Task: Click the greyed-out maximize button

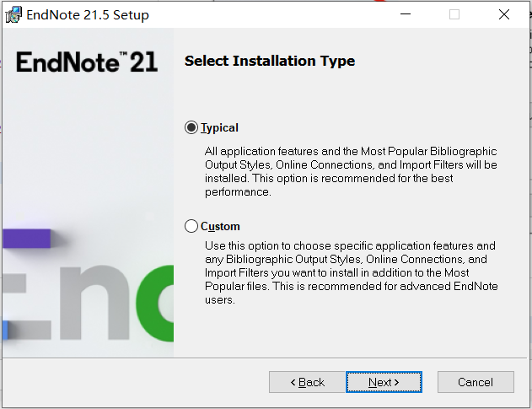Action: tap(454, 14)
